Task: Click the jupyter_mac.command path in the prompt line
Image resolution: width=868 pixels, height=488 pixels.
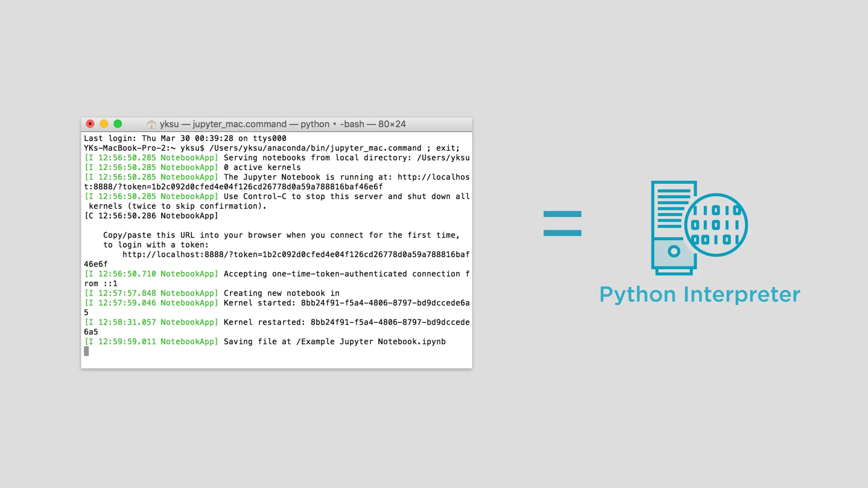Action: pyautogui.click(x=315, y=148)
